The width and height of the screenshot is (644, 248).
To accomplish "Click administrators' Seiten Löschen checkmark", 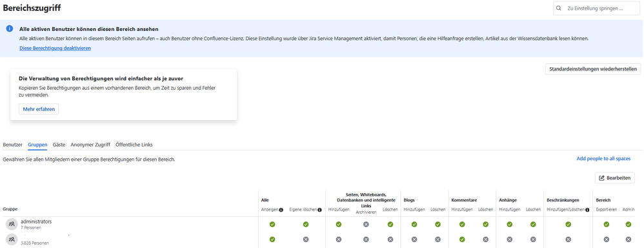I will (390, 224).
